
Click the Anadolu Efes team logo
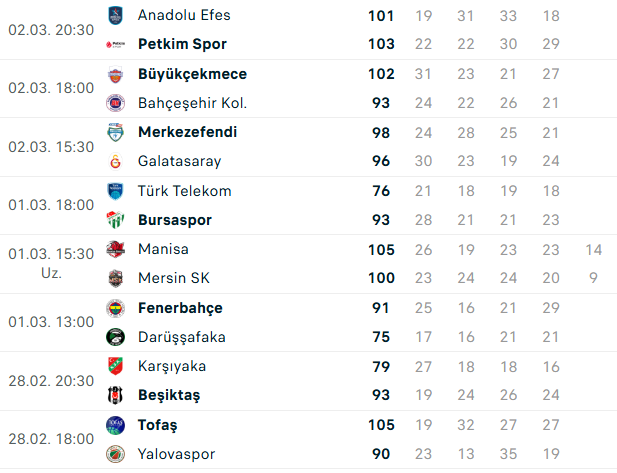click(116, 15)
